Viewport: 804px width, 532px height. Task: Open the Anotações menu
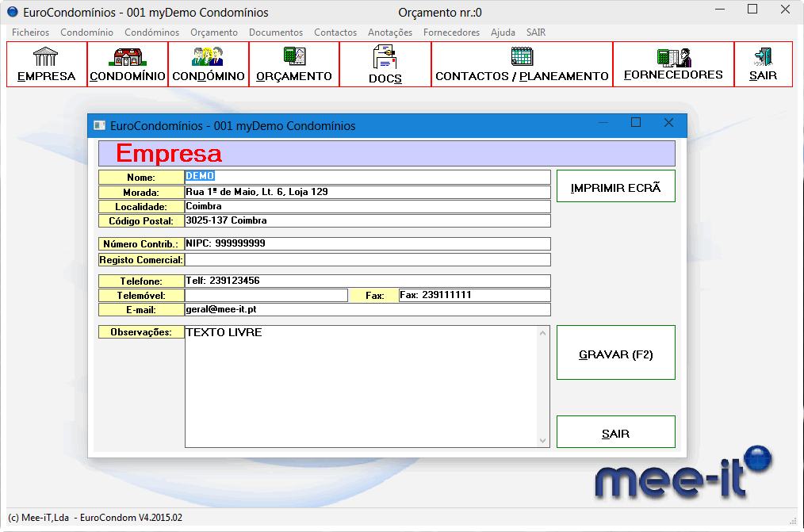coord(390,33)
